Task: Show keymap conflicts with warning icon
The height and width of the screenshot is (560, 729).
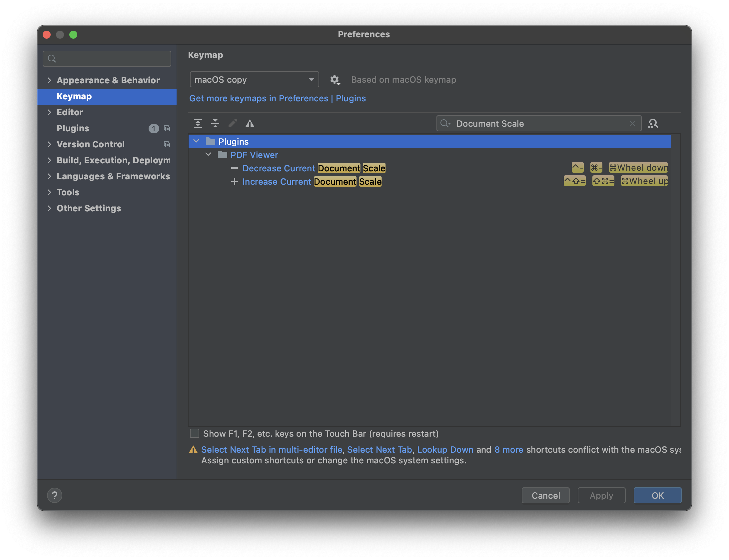Action: [x=250, y=123]
